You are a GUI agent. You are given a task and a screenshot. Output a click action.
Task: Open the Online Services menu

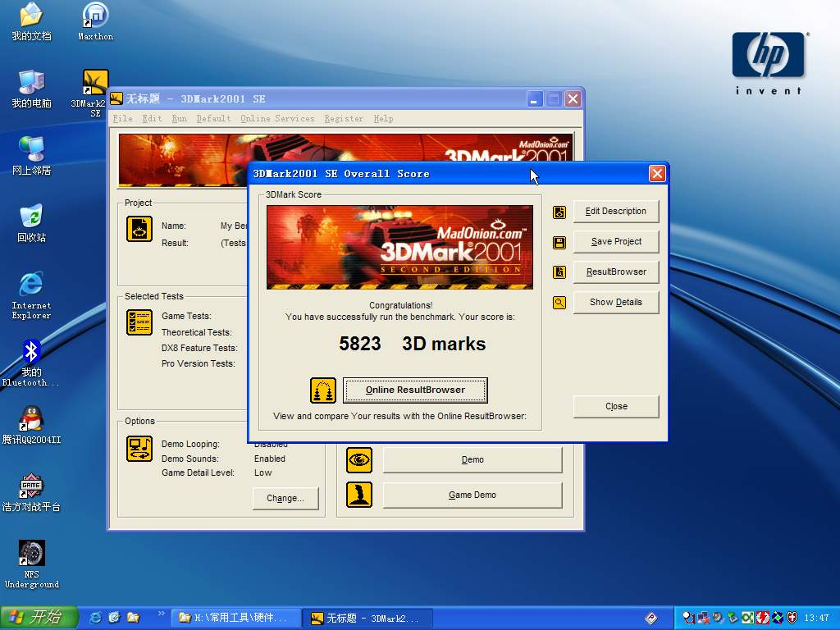(x=277, y=118)
